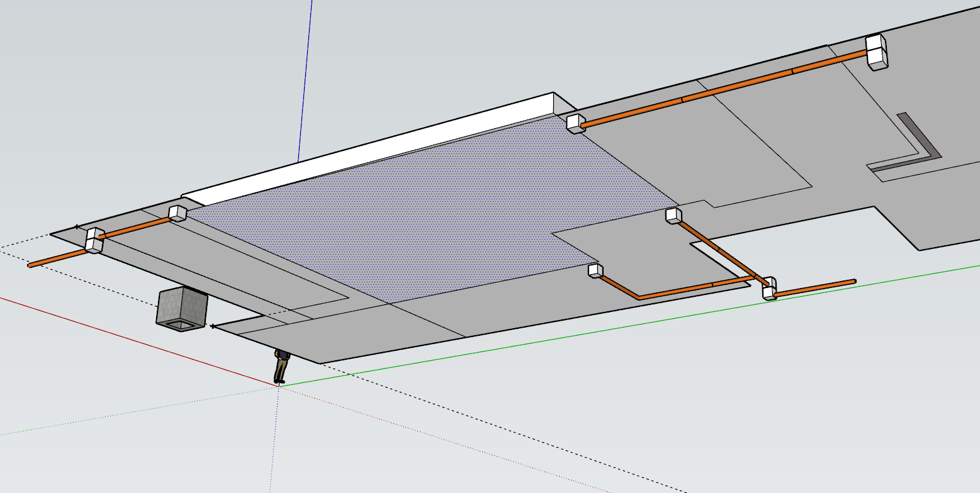The height and width of the screenshot is (493, 980).
Task: Click the stacked junction box at the top right
Action: pos(876,51)
